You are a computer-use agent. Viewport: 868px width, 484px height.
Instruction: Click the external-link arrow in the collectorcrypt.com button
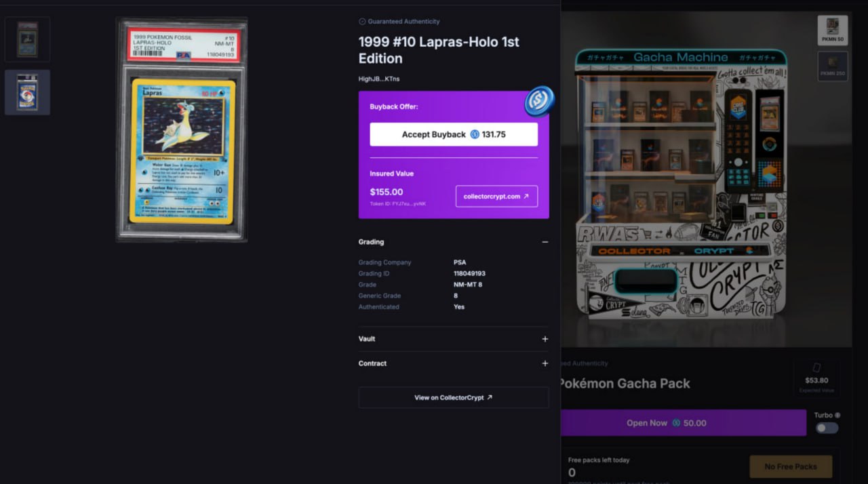point(526,197)
